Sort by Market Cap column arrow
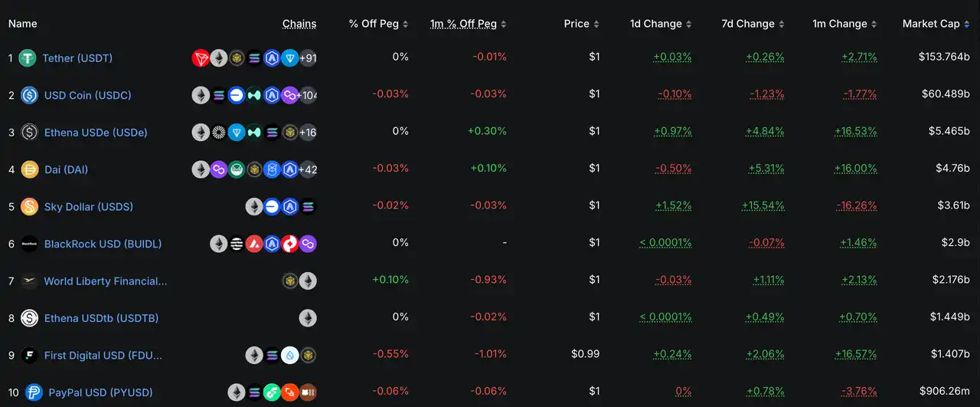The width and height of the screenshot is (980, 407). coord(966,25)
